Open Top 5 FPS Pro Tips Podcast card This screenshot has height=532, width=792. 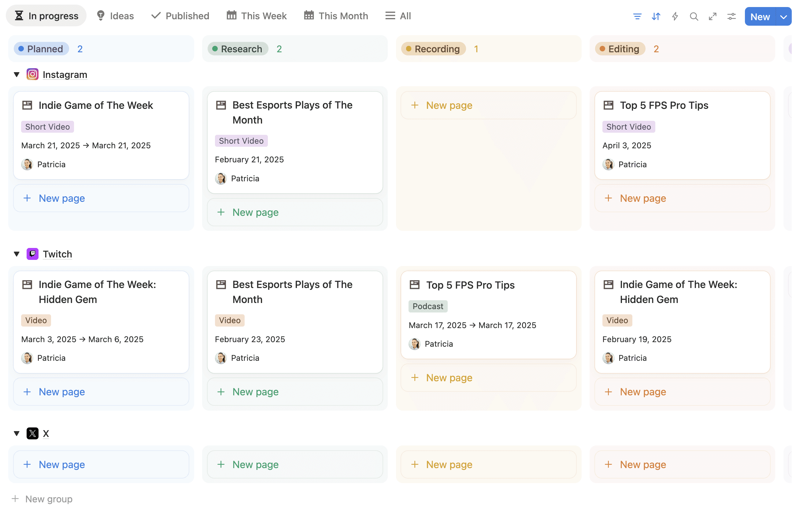point(470,285)
